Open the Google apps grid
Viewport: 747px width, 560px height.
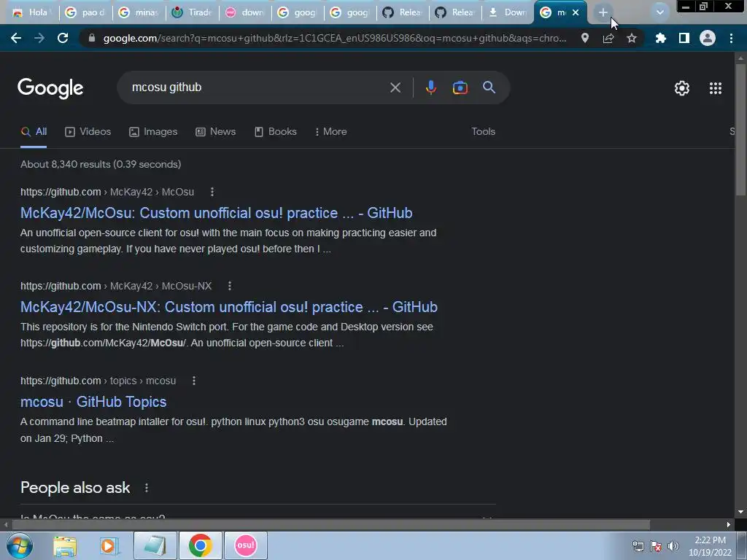click(716, 88)
